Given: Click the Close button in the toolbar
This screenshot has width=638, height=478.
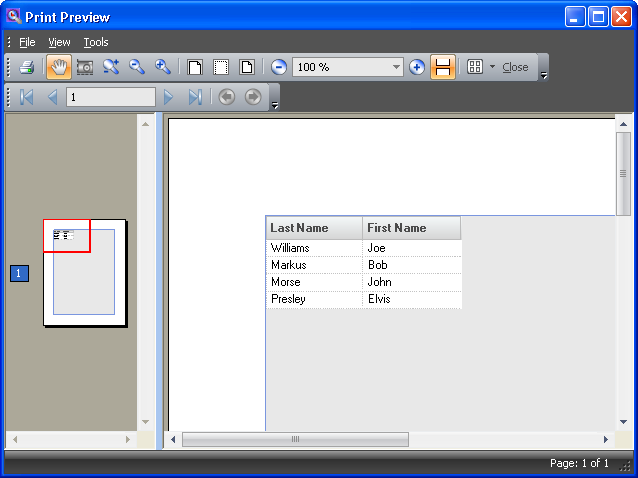Looking at the screenshot, I should point(515,67).
